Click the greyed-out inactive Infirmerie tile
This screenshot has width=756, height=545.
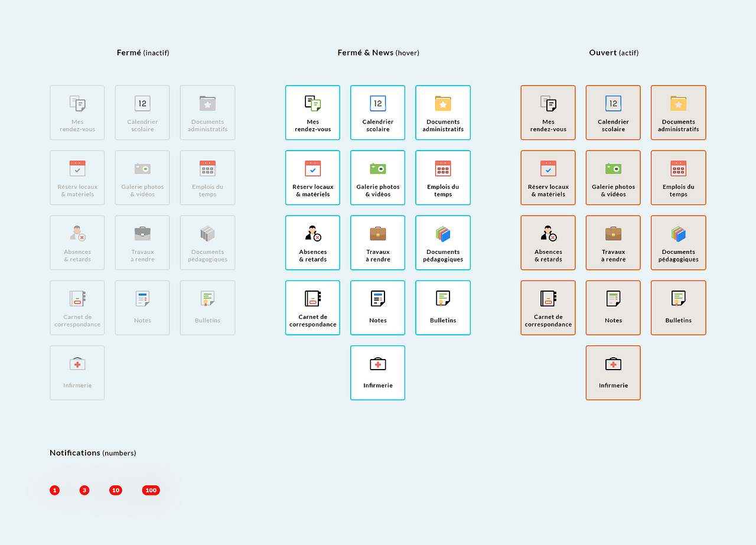coord(77,373)
